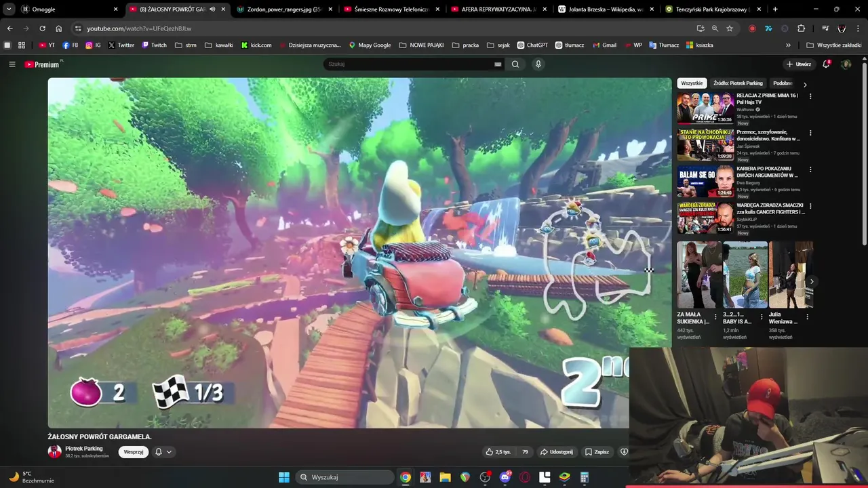Click the YouTube search magnifier button
The height and width of the screenshot is (488, 868).
click(515, 64)
